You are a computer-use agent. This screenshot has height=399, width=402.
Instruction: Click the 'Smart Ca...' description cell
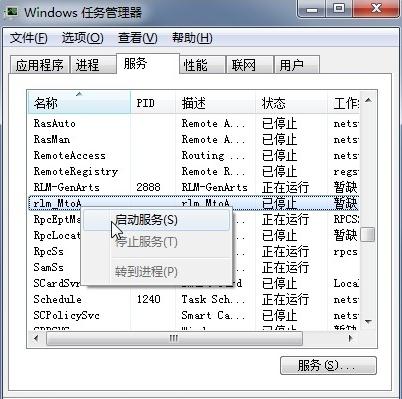[213, 315]
